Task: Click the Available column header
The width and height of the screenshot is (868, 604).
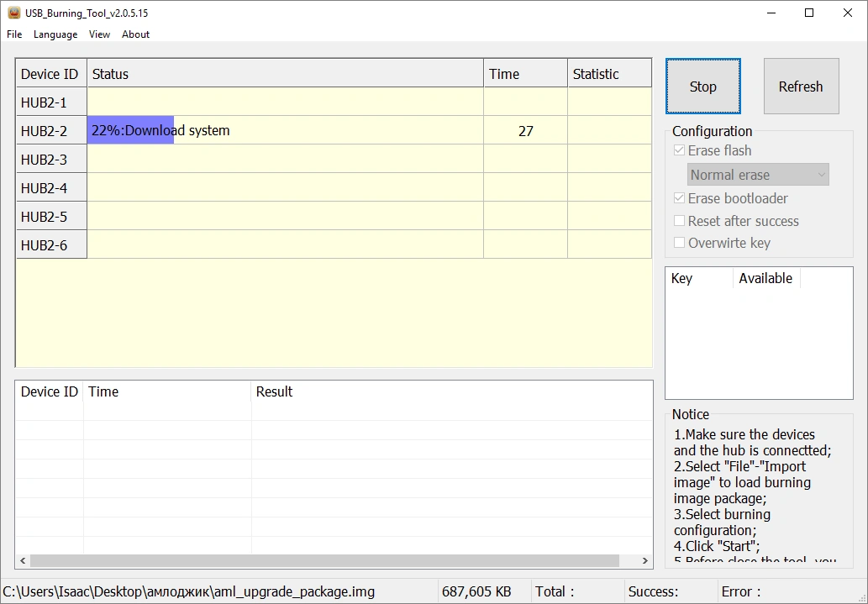Action: pyautogui.click(x=765, y=278)
